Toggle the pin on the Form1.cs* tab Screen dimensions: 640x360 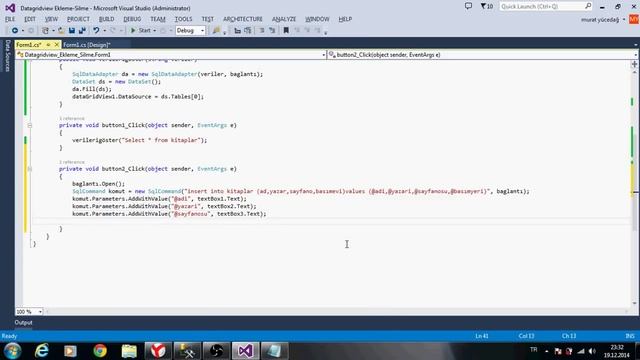click(x=48, y=44)
